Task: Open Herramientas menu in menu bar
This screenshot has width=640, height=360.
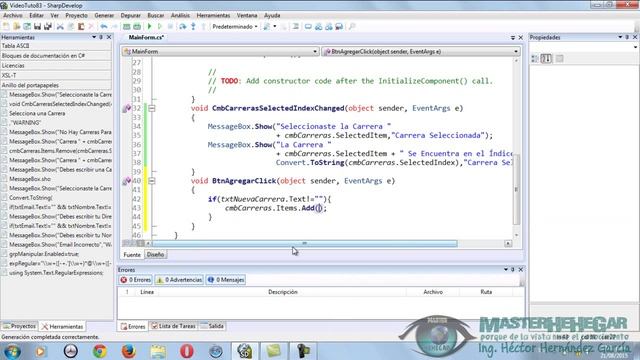Action: coord(213,16)
